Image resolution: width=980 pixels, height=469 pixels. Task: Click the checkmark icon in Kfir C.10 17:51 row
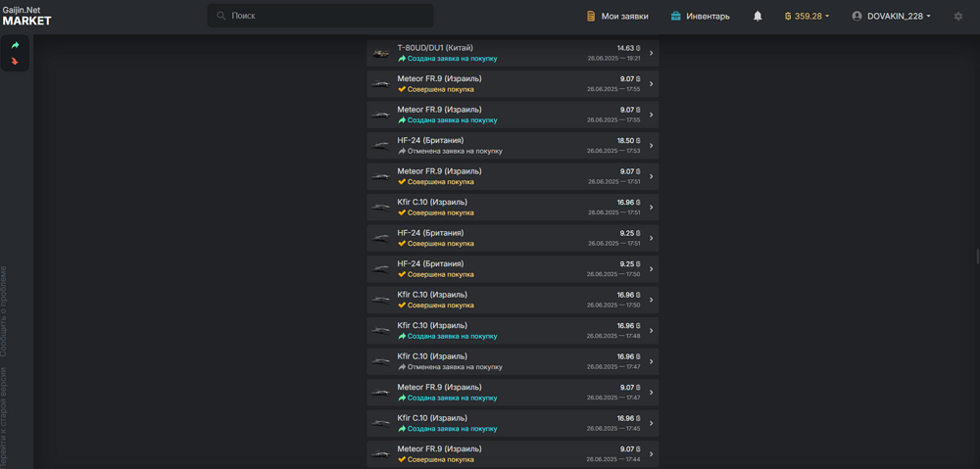(402, 212)
